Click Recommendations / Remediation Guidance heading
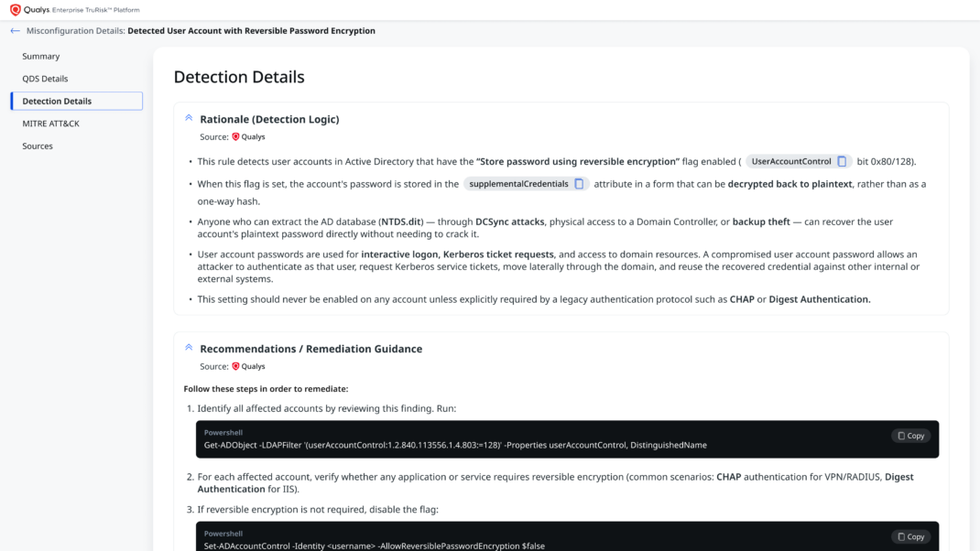Viewport: 980px width, 551px height. click(311, 349)
